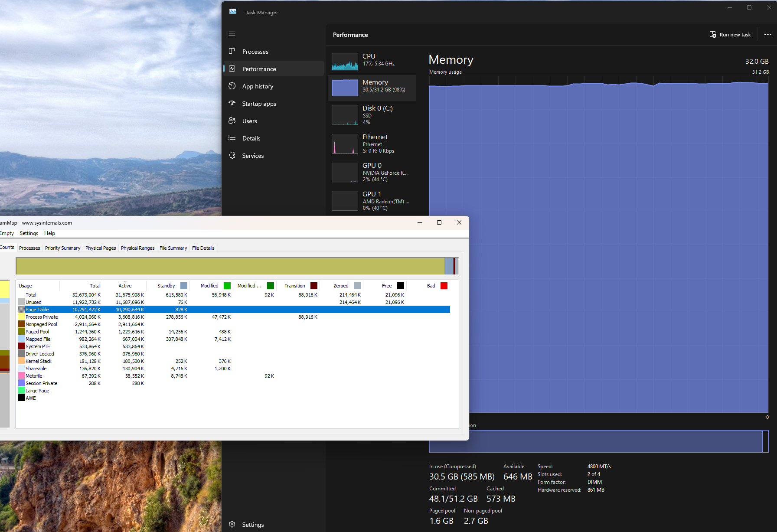Select the GPU 1 AMD Radeon graph thumbnail
Screen dimensions: 777x532
[x=345, y=201]
